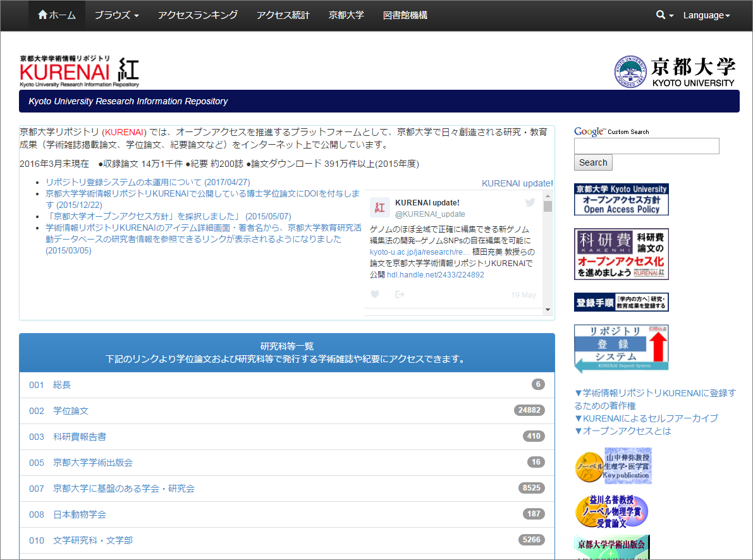This screenshot has width=753, height=560.
Task: Click the Twitter bird icon
Action: 530,202
